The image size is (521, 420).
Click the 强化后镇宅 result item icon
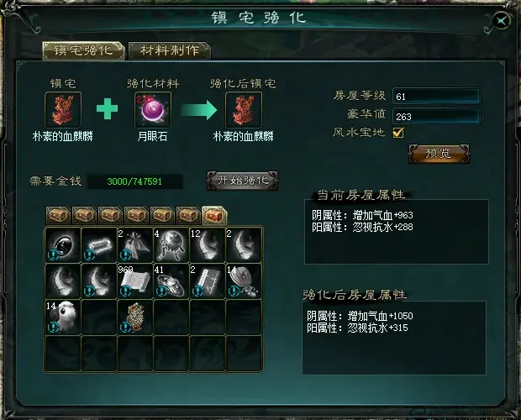click(243, 110)
